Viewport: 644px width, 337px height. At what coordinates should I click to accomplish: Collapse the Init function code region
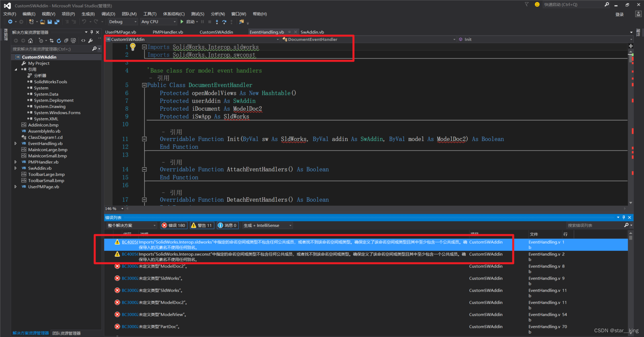pyautogui.click(x=144, y=139)
